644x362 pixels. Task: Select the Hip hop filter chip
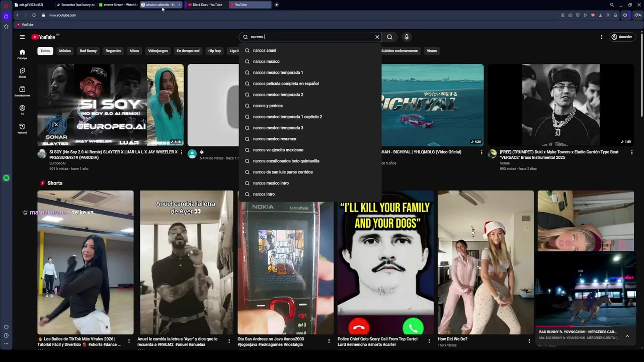click(214, 51)
